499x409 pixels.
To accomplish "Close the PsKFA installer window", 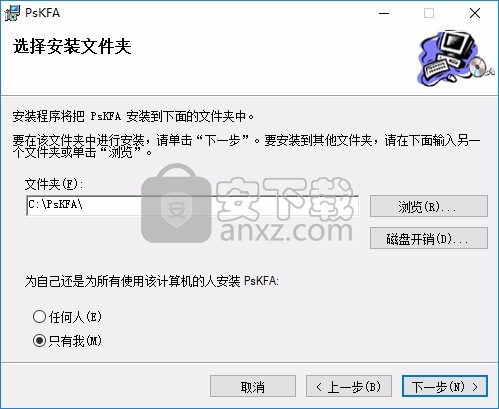I will tap(475, 13).
